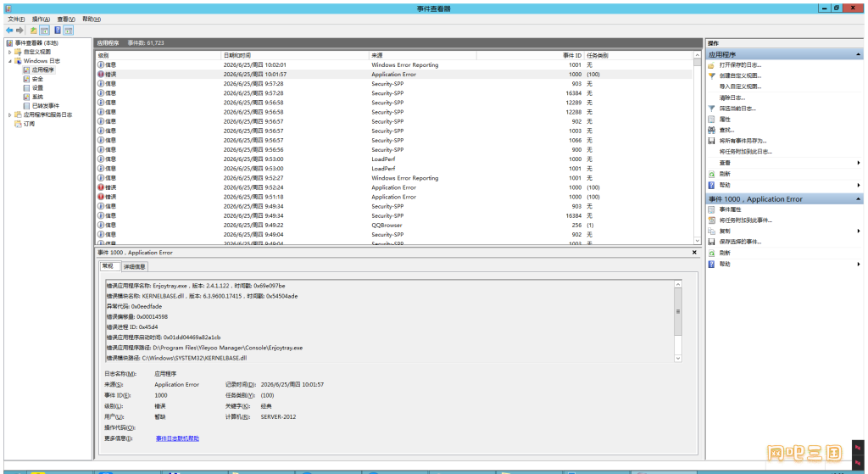Select the 订阅 tree node
The width and height of the screenshot is (868, 474).
pyautogui.click(x=29, y=124)
